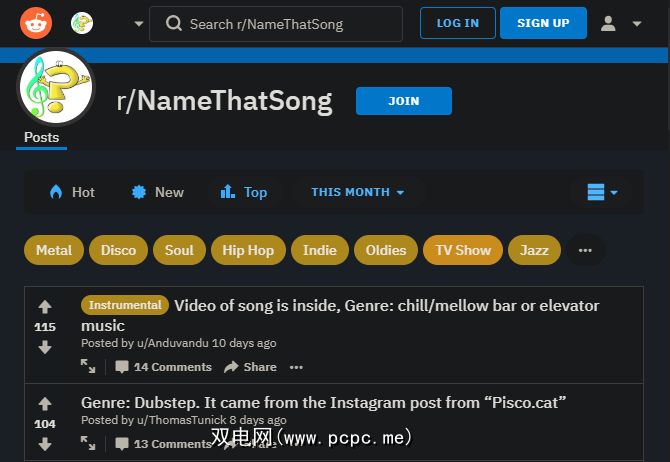The width and height of the screenshot is (670, 462).
Task: Click the SIGN UP button
Action: [543, 23]
